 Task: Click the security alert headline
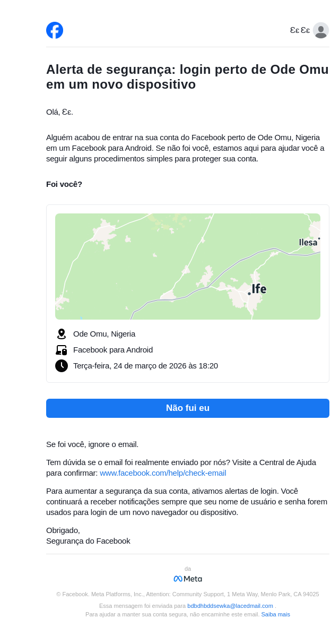tap(187, 77)
